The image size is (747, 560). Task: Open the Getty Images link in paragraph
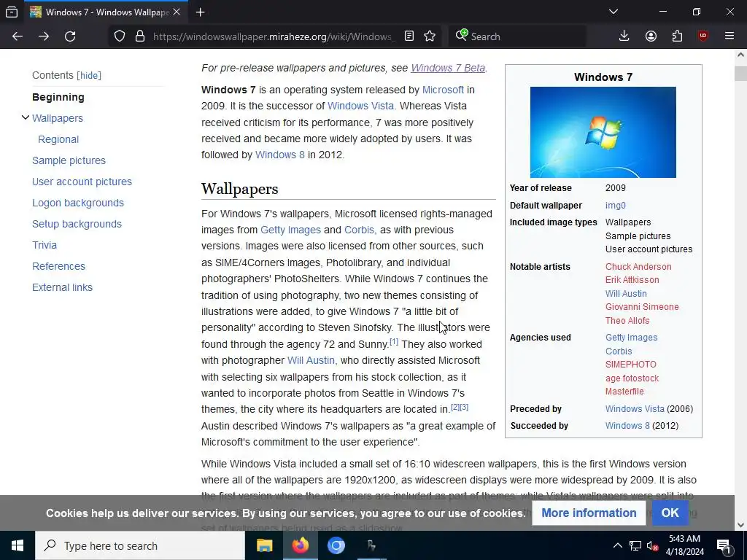coord(290,230)
